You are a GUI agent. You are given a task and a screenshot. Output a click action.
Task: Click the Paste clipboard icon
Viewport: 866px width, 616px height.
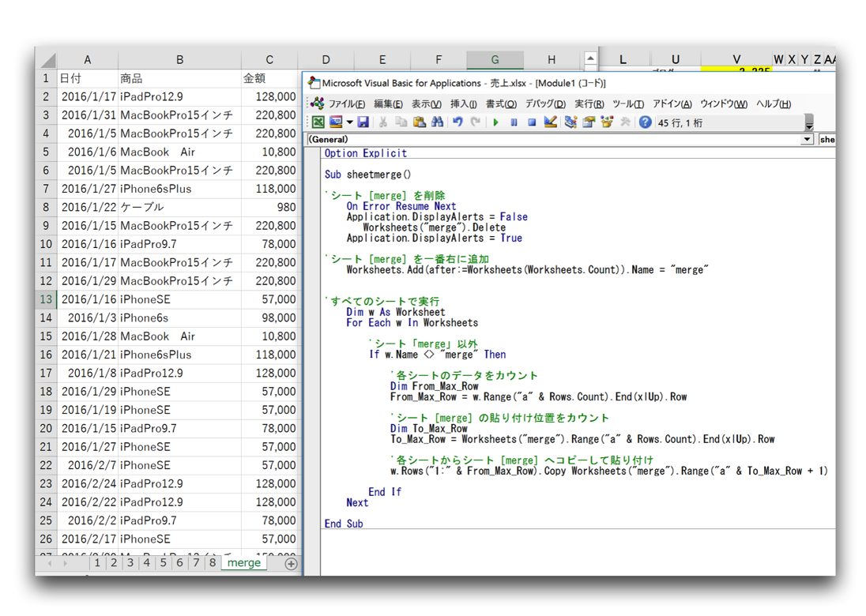[420, 122]
